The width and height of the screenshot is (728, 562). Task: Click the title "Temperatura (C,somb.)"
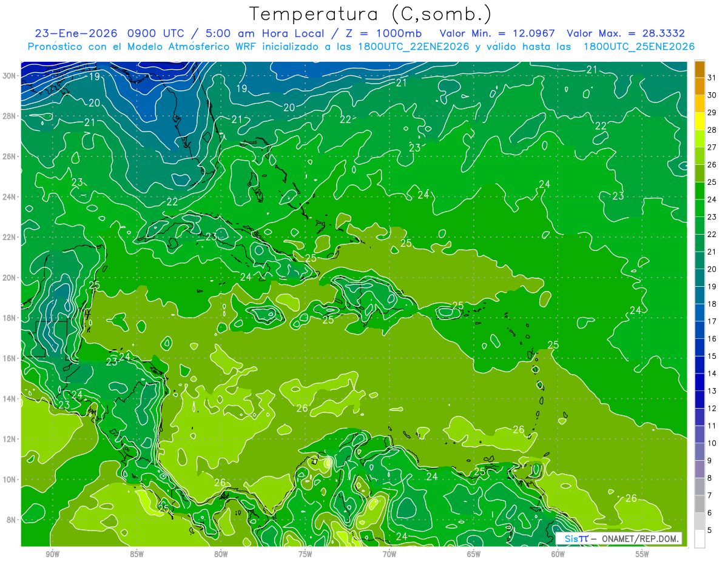[371, 14]
